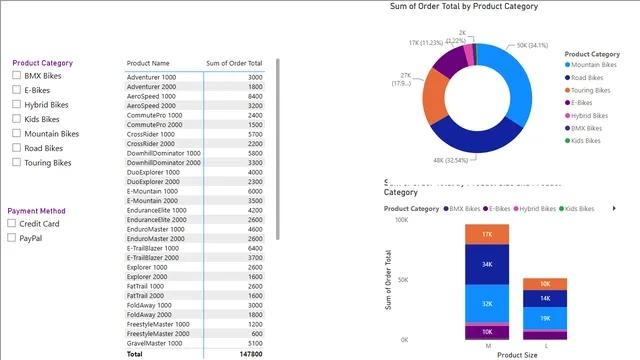The image size is (640, 360).
Task: Click the Product Category slicer title
Action: pyautogui.click(x=42, y=63)
